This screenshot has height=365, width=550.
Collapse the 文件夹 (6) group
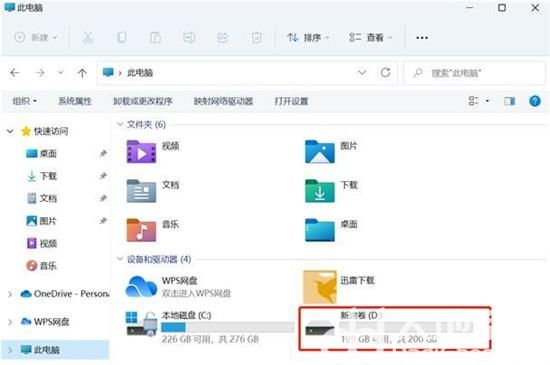[x=120, y=124]
